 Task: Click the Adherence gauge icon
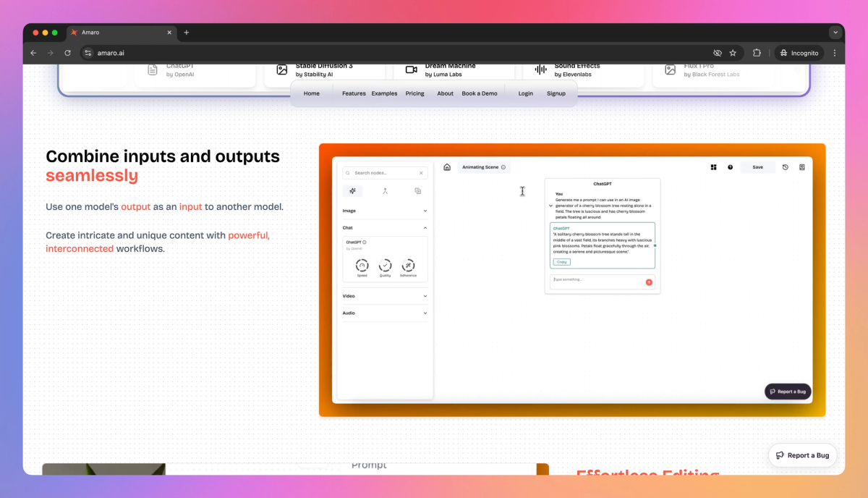tap(409, 266)
